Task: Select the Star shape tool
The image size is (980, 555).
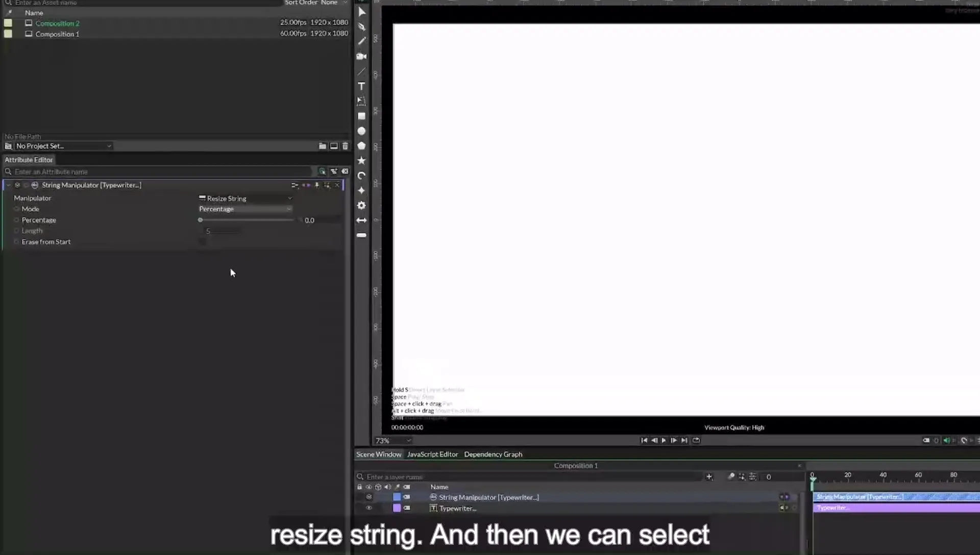Action: 361,161
